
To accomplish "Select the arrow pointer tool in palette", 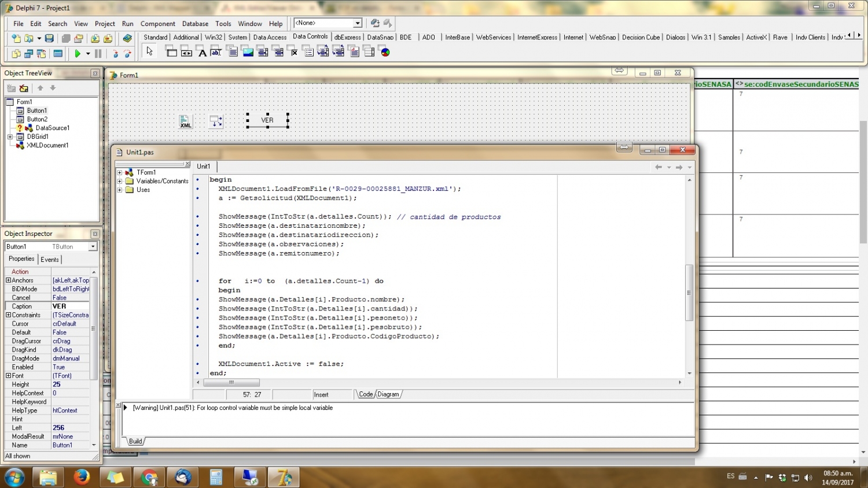I will (x=149, y=51).
